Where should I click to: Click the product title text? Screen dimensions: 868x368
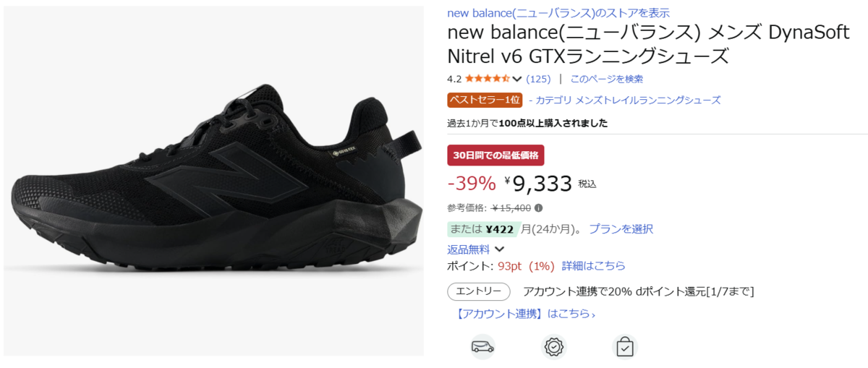[x=649, y=44]
